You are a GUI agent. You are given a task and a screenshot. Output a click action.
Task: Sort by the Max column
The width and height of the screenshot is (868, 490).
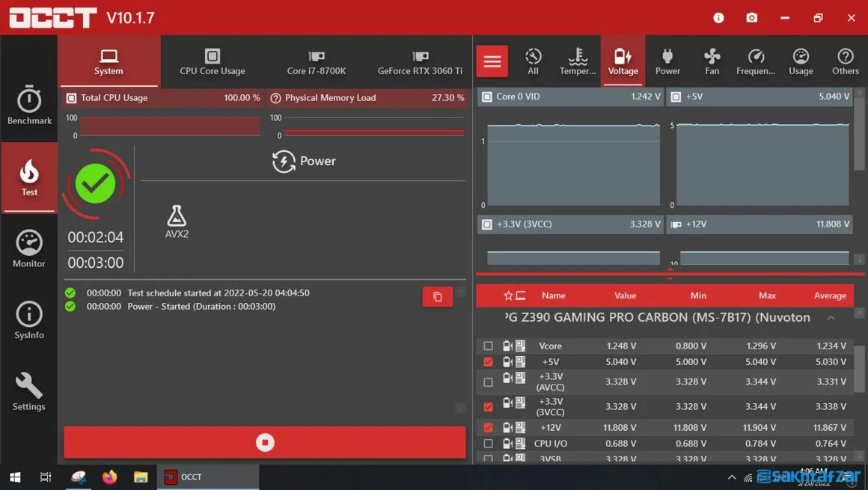pos(767,295)
